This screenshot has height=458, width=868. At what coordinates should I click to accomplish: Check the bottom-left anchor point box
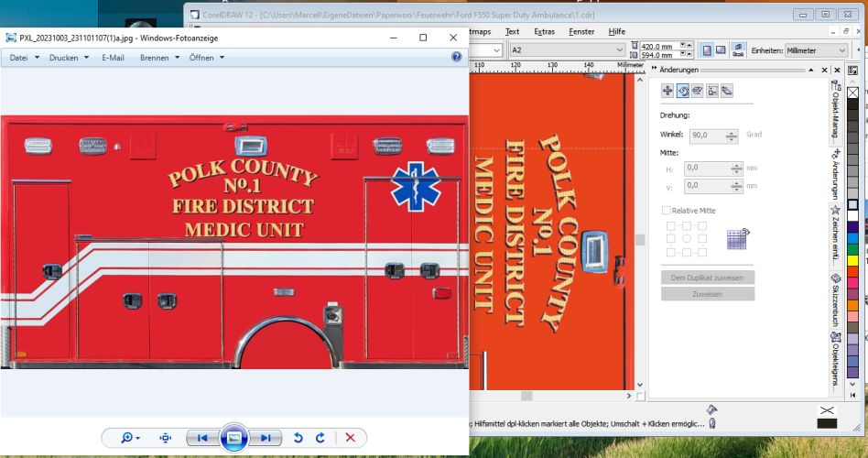671,252
